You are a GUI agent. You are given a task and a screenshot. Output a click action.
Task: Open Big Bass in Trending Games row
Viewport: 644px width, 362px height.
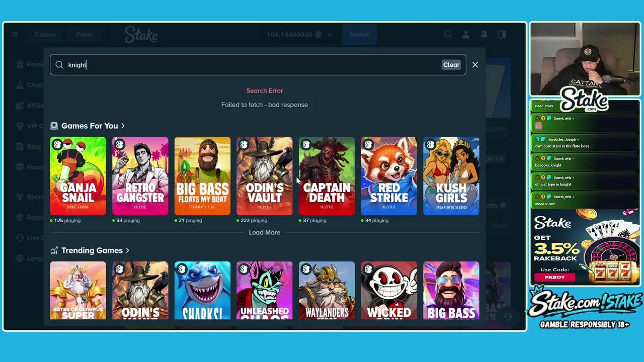[451, 291]
